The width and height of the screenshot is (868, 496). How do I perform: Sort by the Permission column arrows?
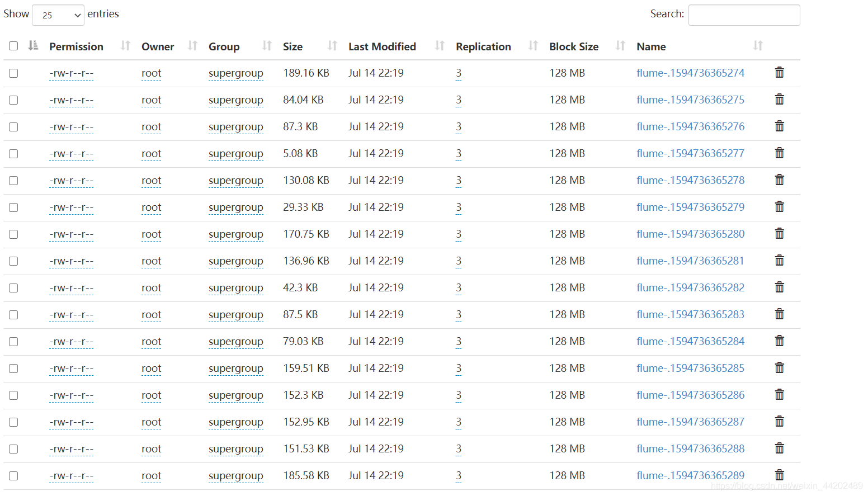coord(125,46)
